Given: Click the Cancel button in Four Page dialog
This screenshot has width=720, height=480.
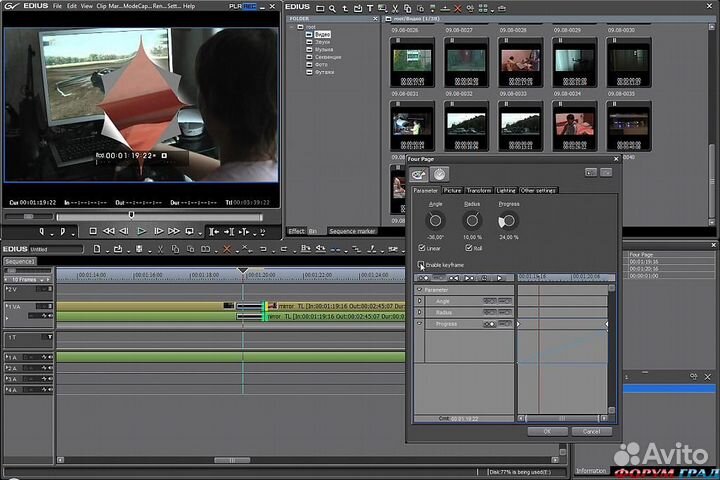Looking at the screenshot, I should tap(590, 431).
